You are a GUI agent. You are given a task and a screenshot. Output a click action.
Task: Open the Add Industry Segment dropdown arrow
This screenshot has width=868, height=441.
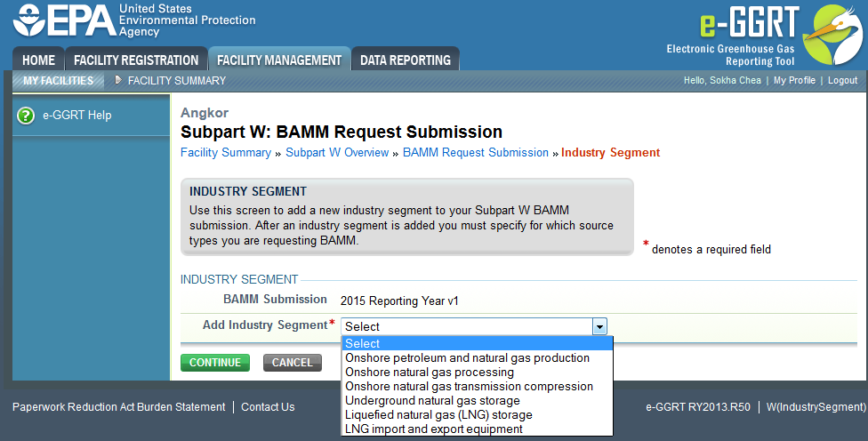(599, 326)
